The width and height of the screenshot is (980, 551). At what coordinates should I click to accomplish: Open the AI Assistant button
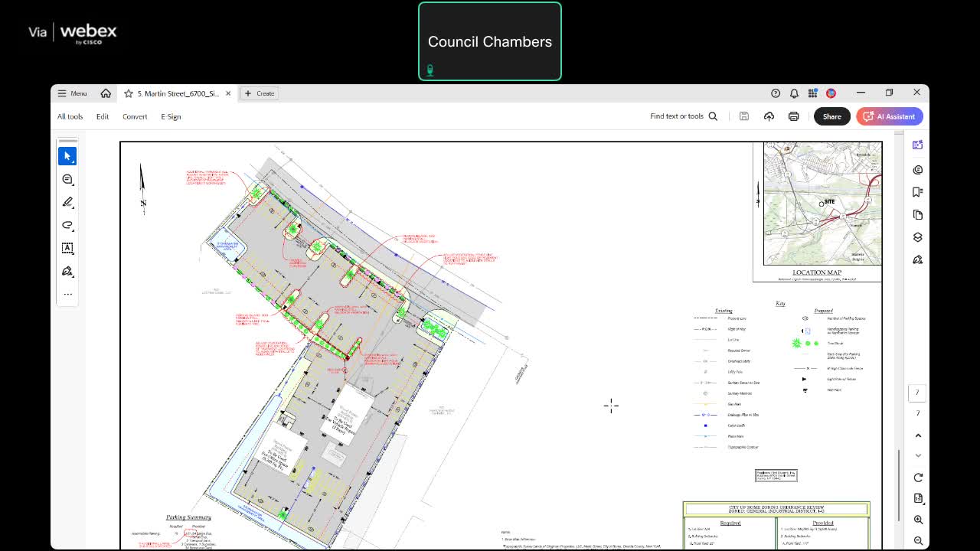[890, 116]
